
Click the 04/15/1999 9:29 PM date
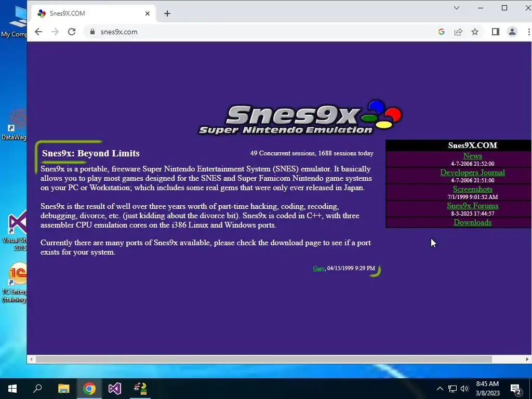(x=351, y=268)
